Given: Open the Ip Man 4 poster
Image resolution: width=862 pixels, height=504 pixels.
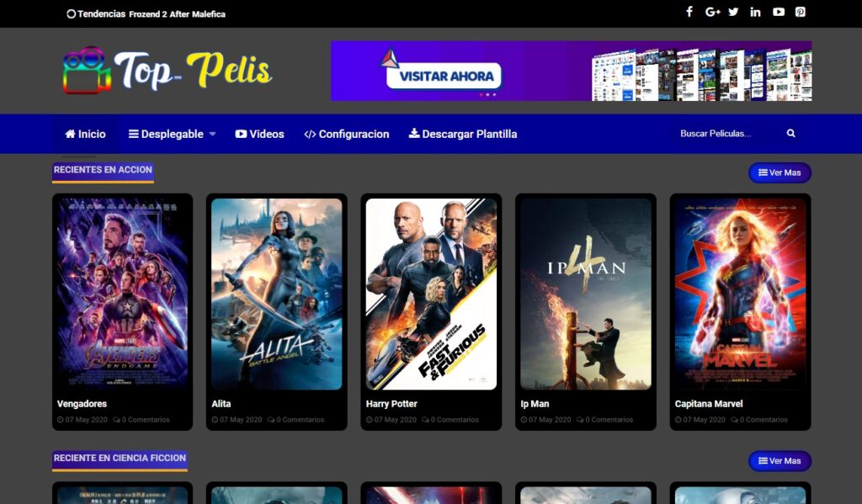Looking at the screenshot, I should pos(586,294).
